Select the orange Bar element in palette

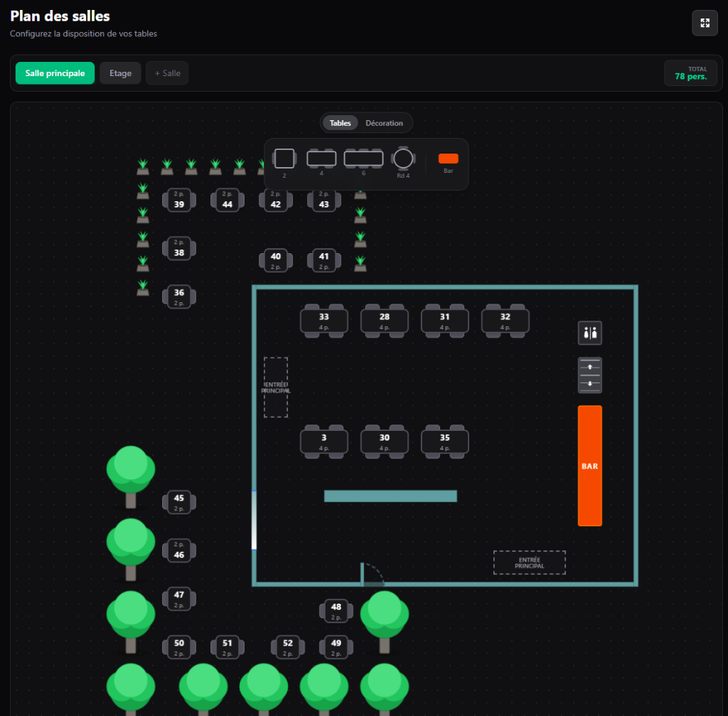click(x=449, y=159)
